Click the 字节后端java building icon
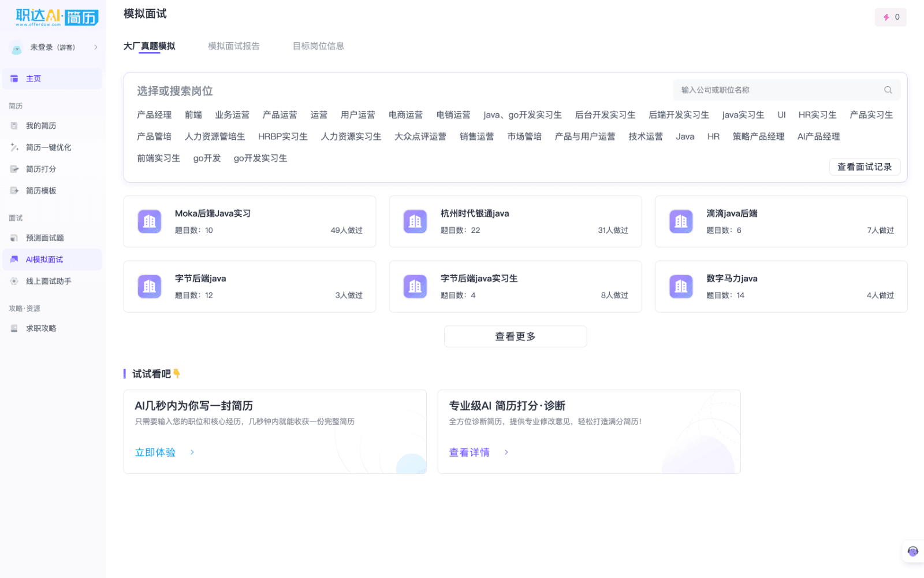924x578 pixels. coord(150,286)
